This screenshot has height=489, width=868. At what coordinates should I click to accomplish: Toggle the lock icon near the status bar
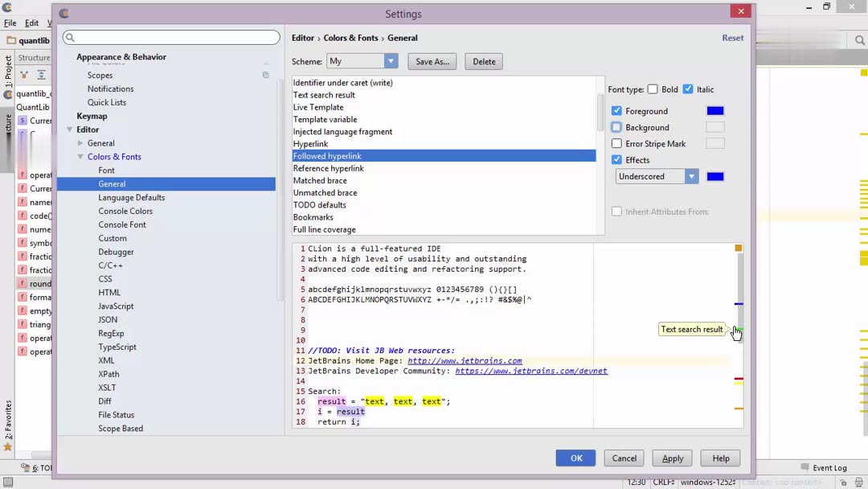point(844,483)
